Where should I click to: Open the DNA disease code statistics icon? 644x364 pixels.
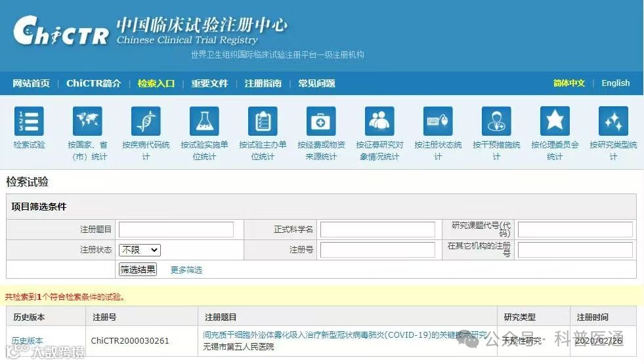click(146, 121)
